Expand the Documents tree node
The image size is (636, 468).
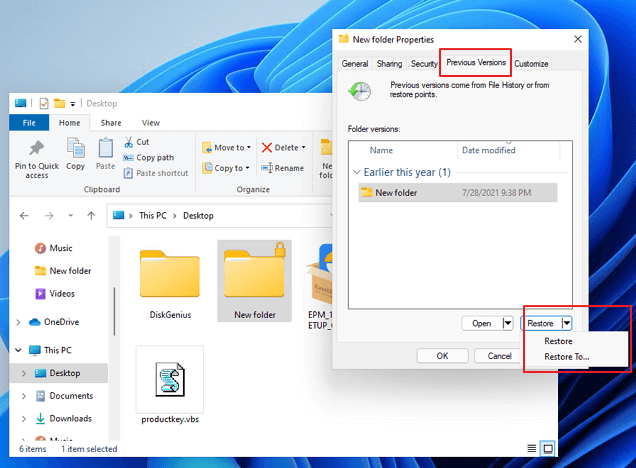click(24, 396)
